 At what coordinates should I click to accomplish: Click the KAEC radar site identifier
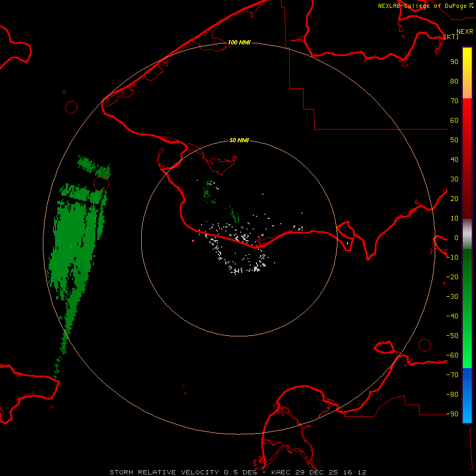click(x=281, y=472)
